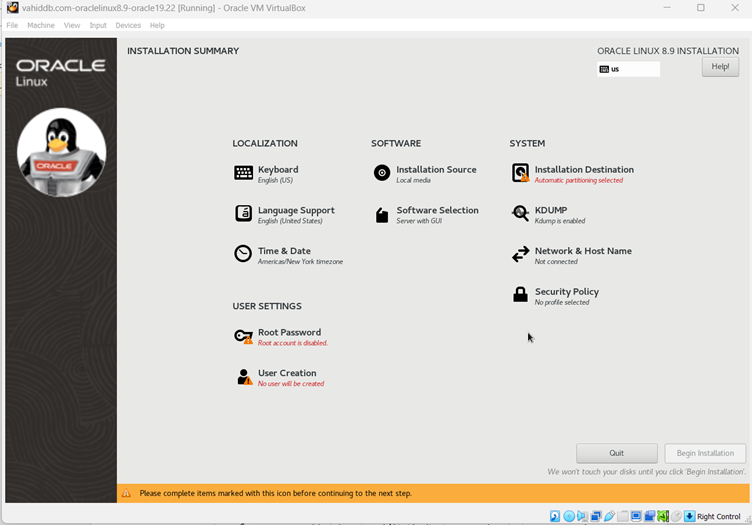This screenshot has height=525, width=752.
Task: Click the Begin Installation button
Action: pyautogui.click(x=705, y=453)
